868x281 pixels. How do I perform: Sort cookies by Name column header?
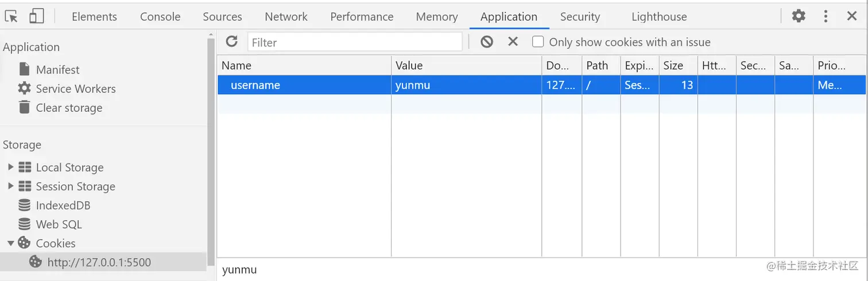pos(304,65)
